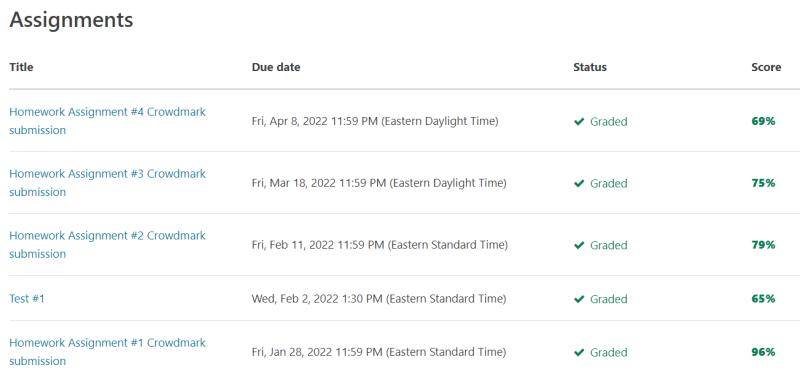Click the graded checkmark for Homework Assignment #1
Screen dimensions: 800x384
579,353
